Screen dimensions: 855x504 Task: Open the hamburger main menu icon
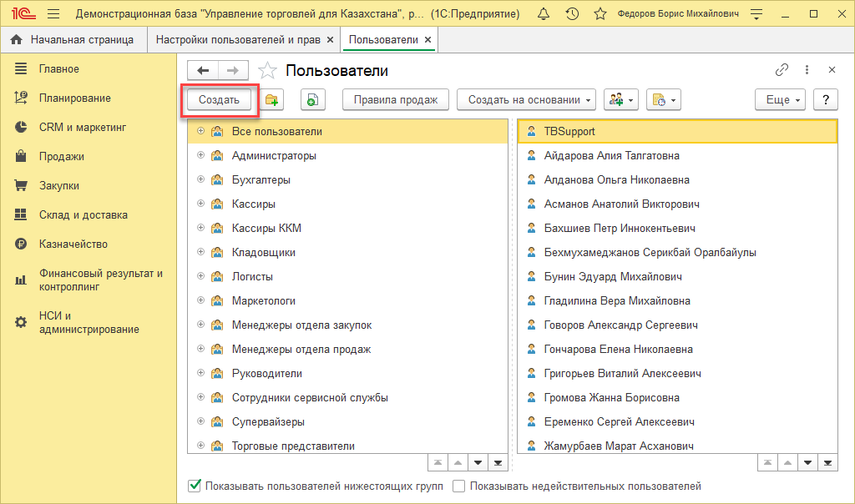[x=53, y=14]
